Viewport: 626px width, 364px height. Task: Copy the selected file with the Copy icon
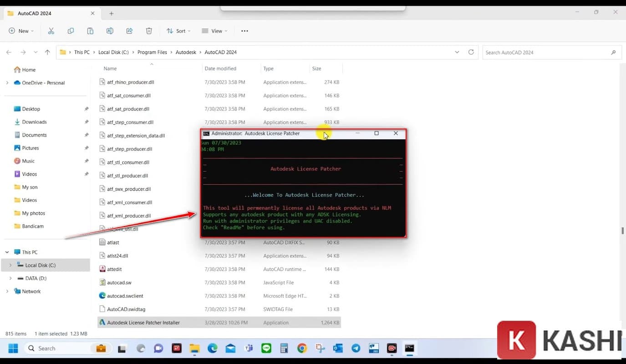coord(70,30)
